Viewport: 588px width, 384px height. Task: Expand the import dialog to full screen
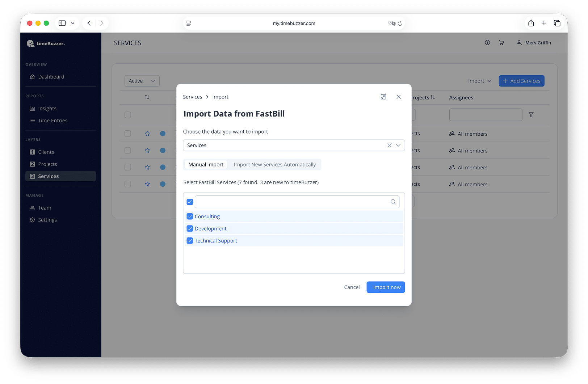(x=383, y=97)
